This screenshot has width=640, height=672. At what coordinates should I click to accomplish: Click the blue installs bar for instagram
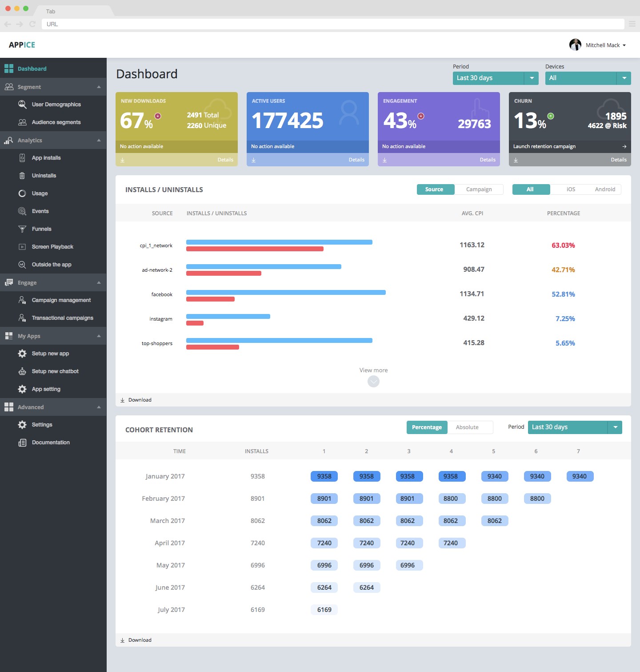[228, 317]
